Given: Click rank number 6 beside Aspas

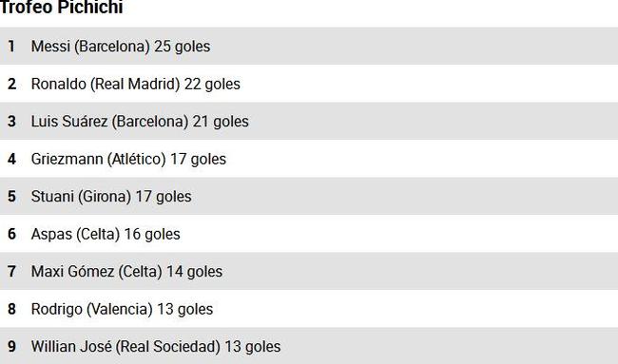Looking at the screenshot, I should (11, 234).
